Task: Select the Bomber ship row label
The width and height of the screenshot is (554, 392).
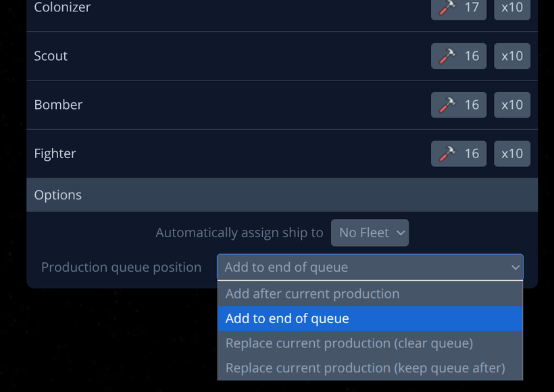Action: [x=58, y=105]
